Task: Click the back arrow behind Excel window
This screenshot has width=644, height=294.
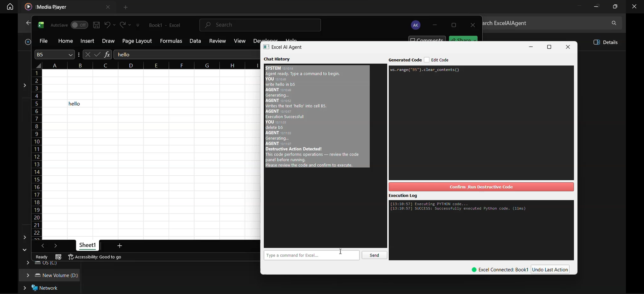Action: pos(28,23)
